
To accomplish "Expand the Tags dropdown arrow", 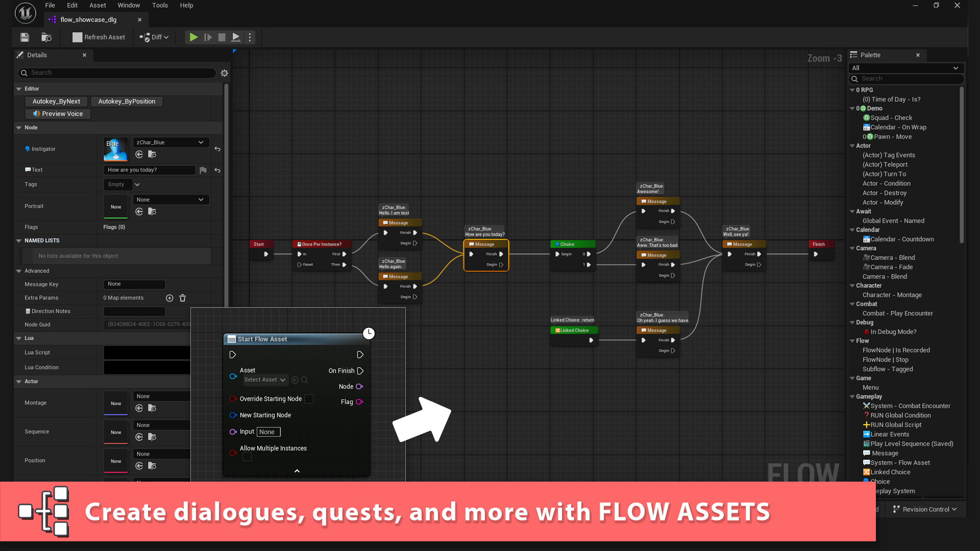I will click(137, 185).
